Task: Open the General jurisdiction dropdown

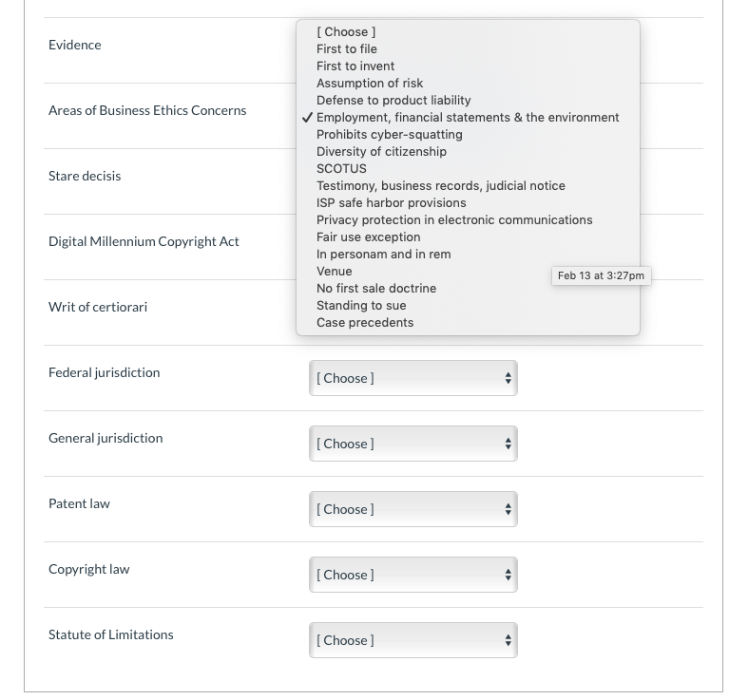Action: pos(413,444)
